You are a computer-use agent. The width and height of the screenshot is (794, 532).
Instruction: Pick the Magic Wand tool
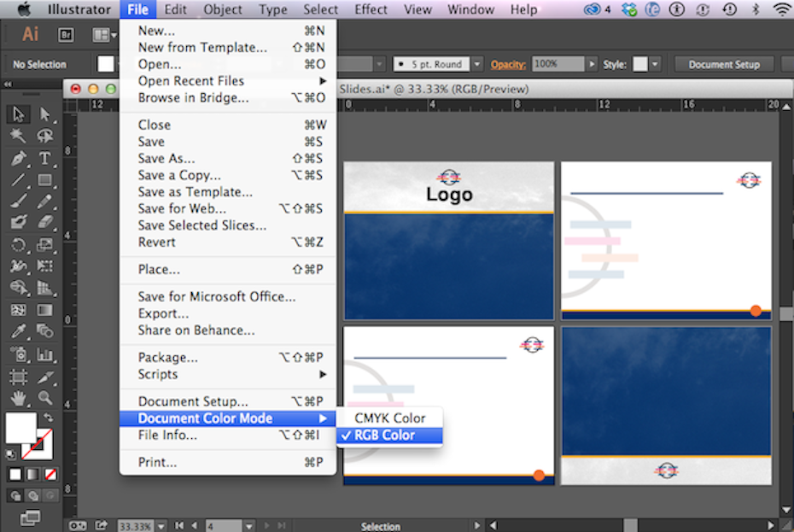19,137
